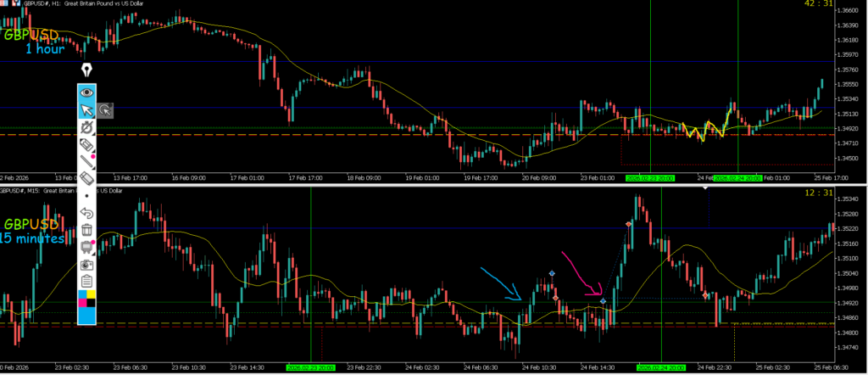The image size is (868, 375).
Task: Select the crossed-circle tool in the drawing toolbar
Action: pyautogui.click(x=86, y=127)
